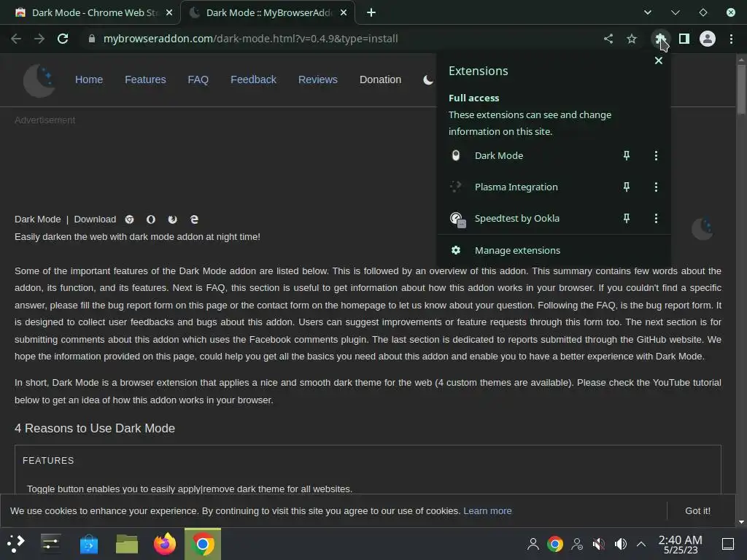747x560 pixels.
Task: Open the Chrome profile avatar
Action: pyautogui.click(x=708, y=39)
